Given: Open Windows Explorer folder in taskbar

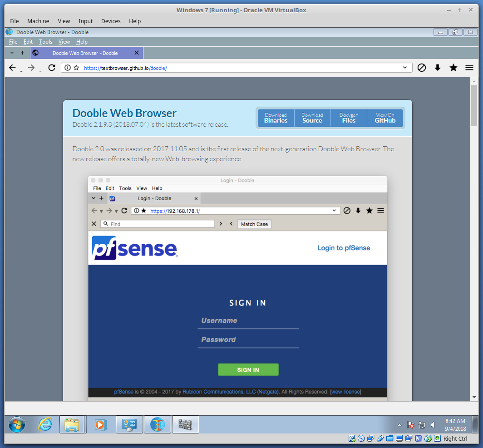Looking at the screenshot, I should 72,424.
